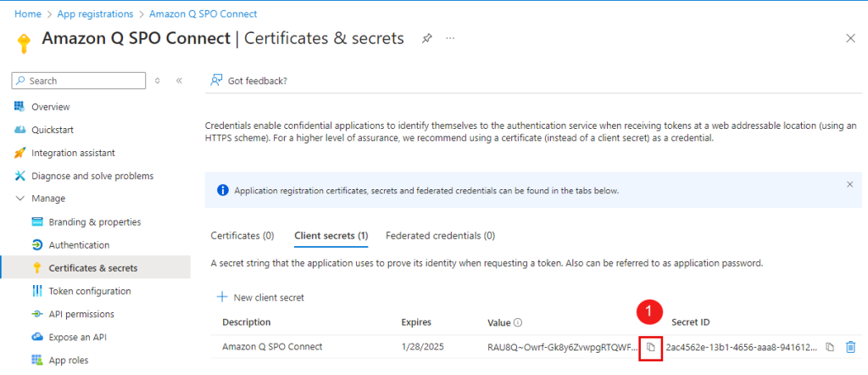Open API permissions

pos(81,314)
